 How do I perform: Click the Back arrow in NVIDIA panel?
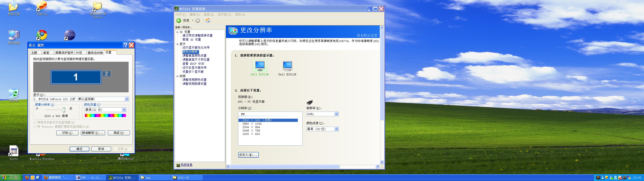tap(179, 21)
